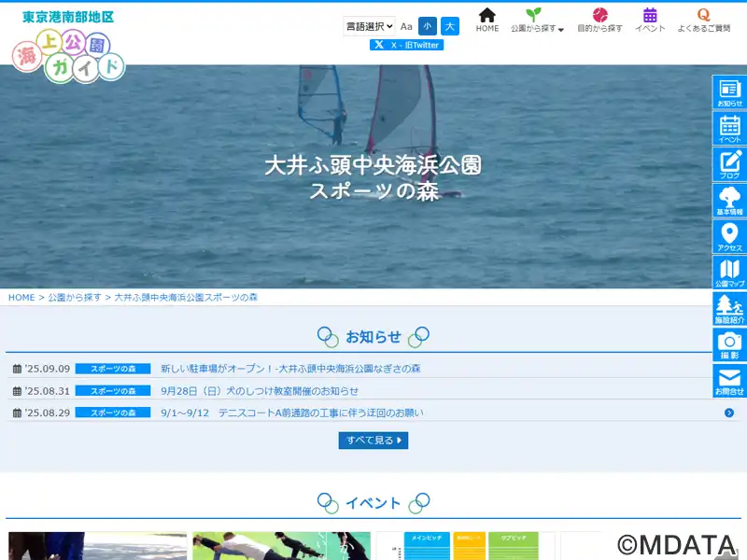Open the X - 旧Twitter link
The height and width of the screenshot is (560, 747).
(406, 45)
